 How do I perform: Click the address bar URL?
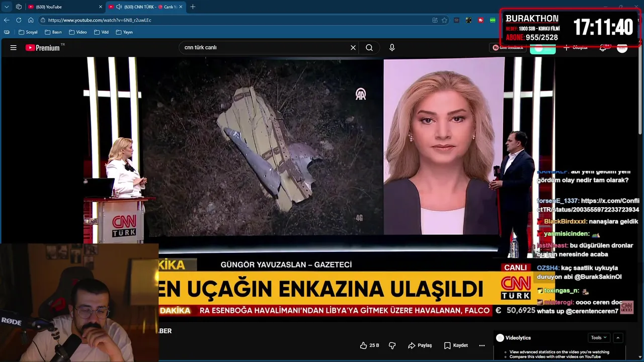(100, 20)
